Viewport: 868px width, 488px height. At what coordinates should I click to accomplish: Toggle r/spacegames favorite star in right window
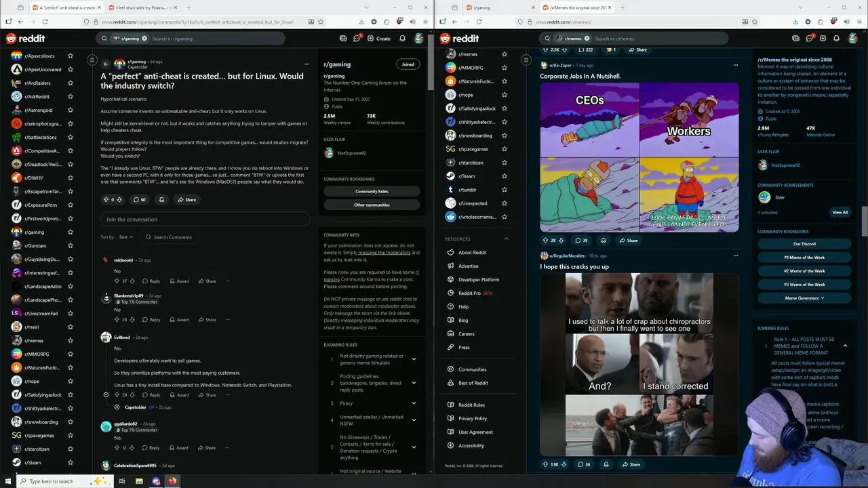click(x=504, y=149)
